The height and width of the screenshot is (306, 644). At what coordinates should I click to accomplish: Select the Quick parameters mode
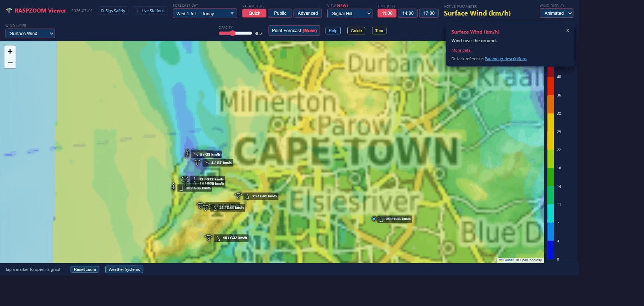pos(254,13)
